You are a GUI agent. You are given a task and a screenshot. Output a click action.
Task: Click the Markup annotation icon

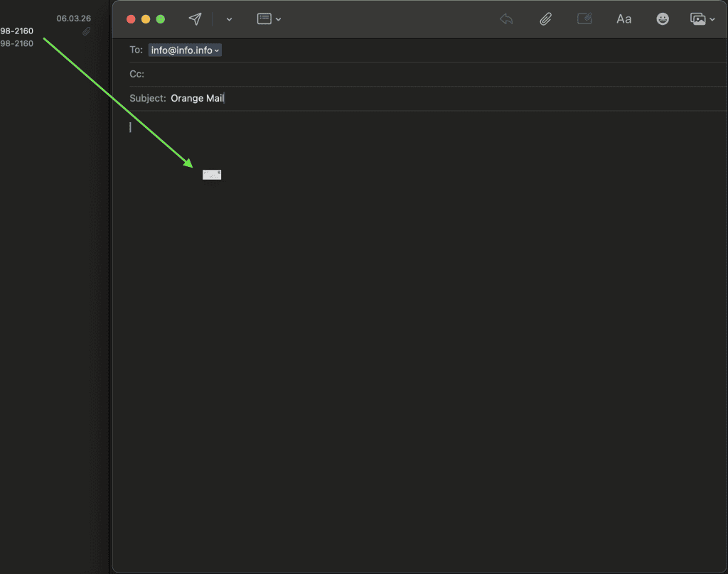pos(584,18)
